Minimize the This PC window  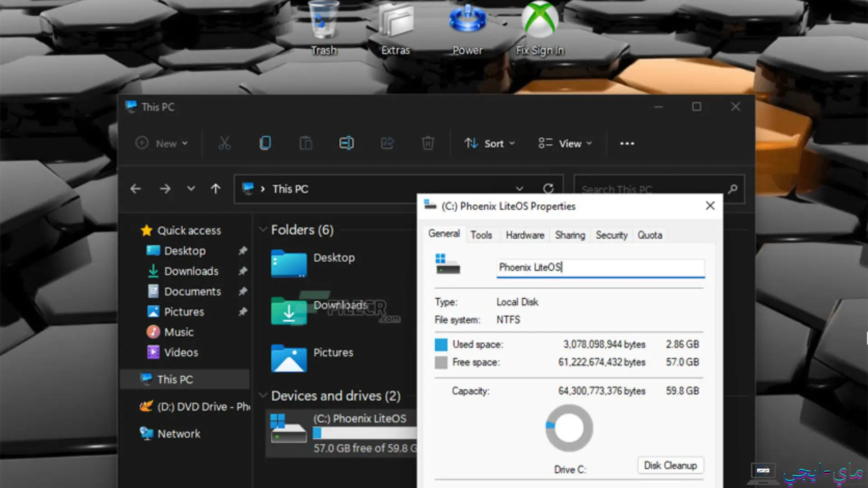click(658, 107)
